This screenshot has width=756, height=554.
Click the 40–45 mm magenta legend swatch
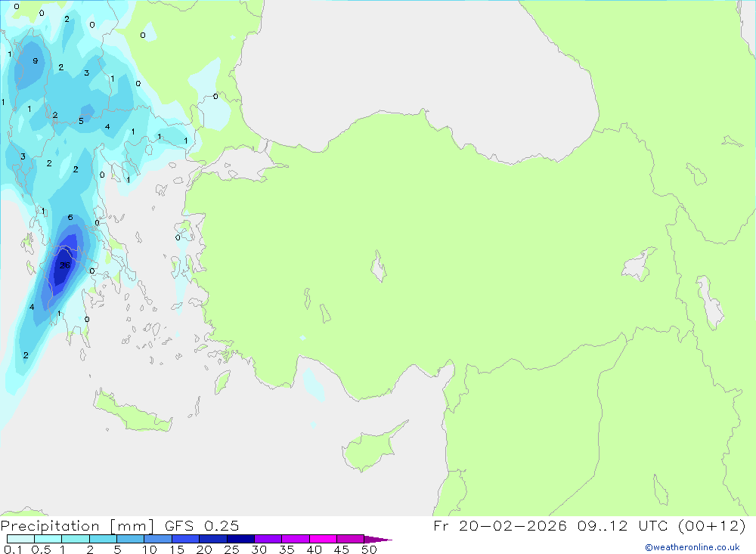(323, 539)
